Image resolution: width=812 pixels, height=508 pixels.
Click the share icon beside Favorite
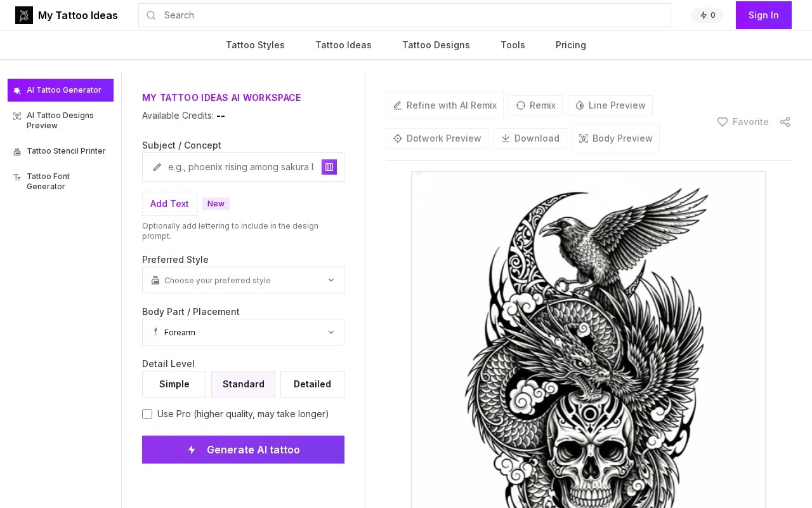(x=785, y=122)
